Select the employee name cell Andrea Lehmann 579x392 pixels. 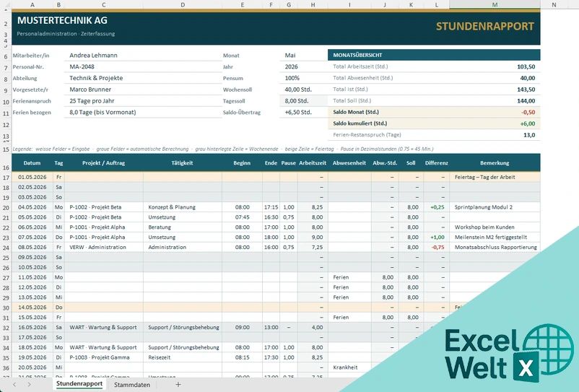click(143, 56)
